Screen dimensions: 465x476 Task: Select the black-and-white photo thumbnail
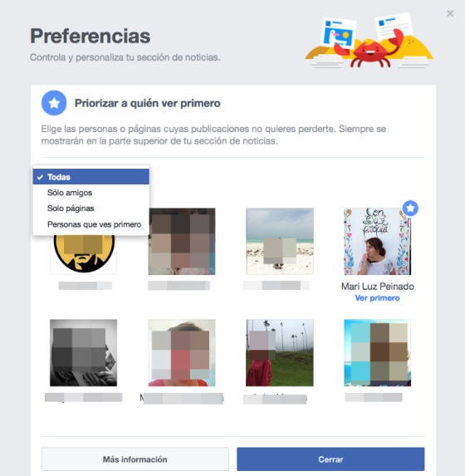[84, 353]
